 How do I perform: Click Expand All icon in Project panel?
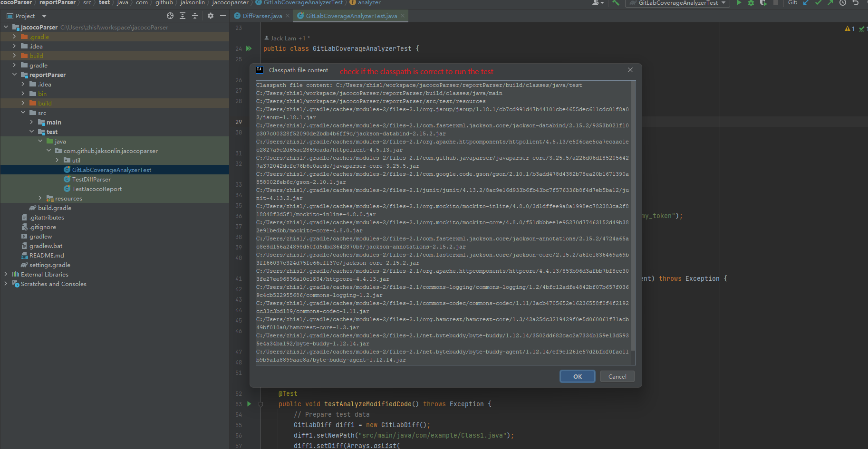183,16
